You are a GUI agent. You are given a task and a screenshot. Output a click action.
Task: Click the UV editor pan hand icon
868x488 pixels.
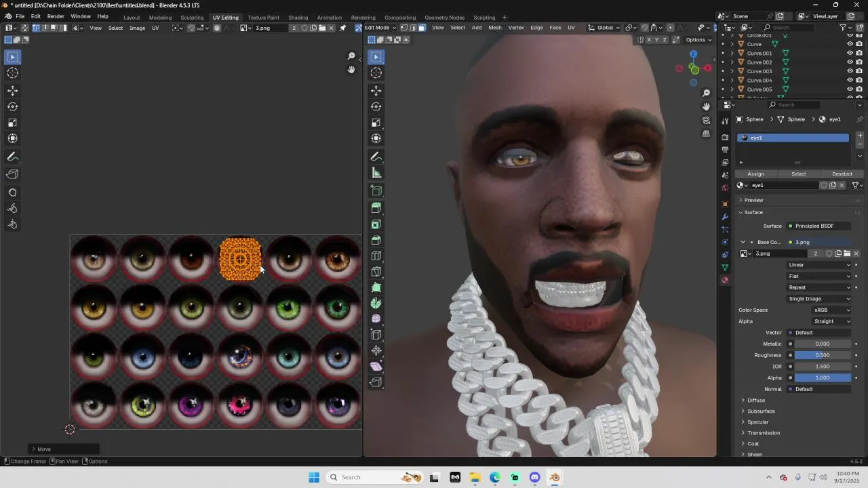351,70
